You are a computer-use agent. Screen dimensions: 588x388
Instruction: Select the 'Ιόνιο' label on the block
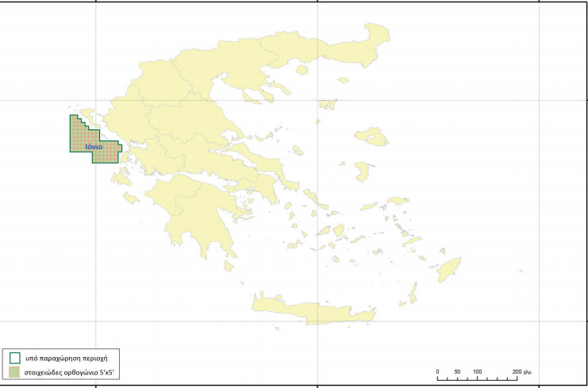click(x=94, y=147)
